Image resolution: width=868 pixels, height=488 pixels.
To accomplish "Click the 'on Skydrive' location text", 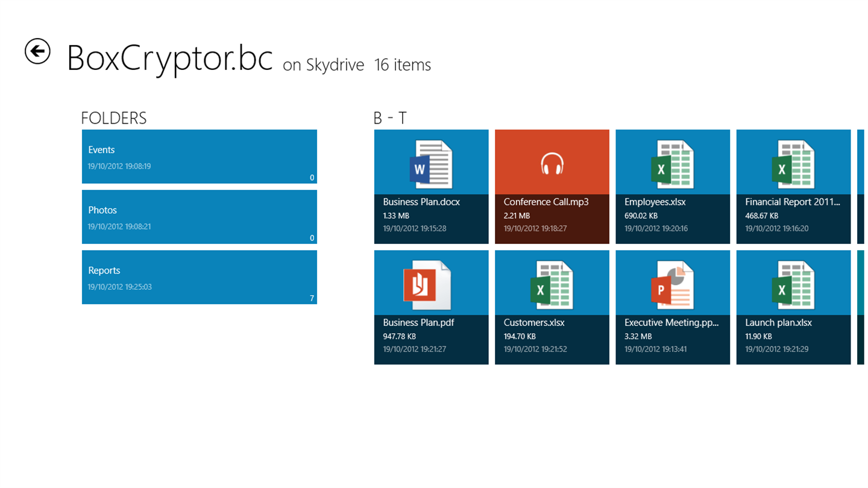I will (324, 65).
